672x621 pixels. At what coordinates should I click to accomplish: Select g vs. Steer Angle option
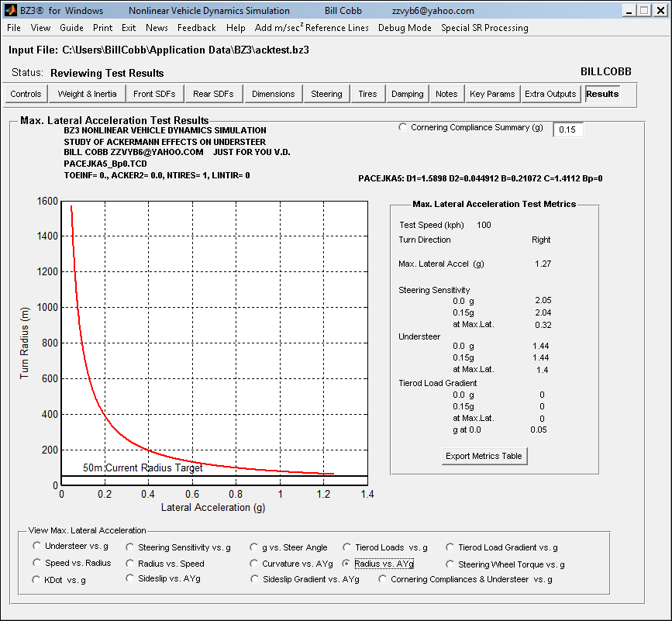pyautogui.click(x=254, y=547)
